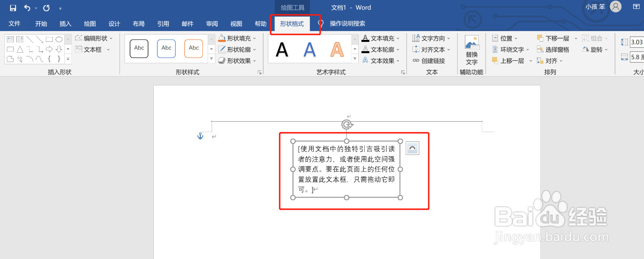The height and width of the screenshot is (259, 644).
Task: Apply the blue outline Abc shape style
Action: [166, 49]
